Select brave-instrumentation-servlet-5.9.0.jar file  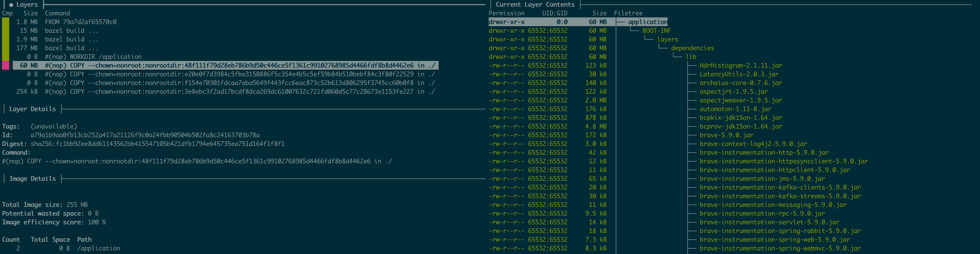point(769,223)
